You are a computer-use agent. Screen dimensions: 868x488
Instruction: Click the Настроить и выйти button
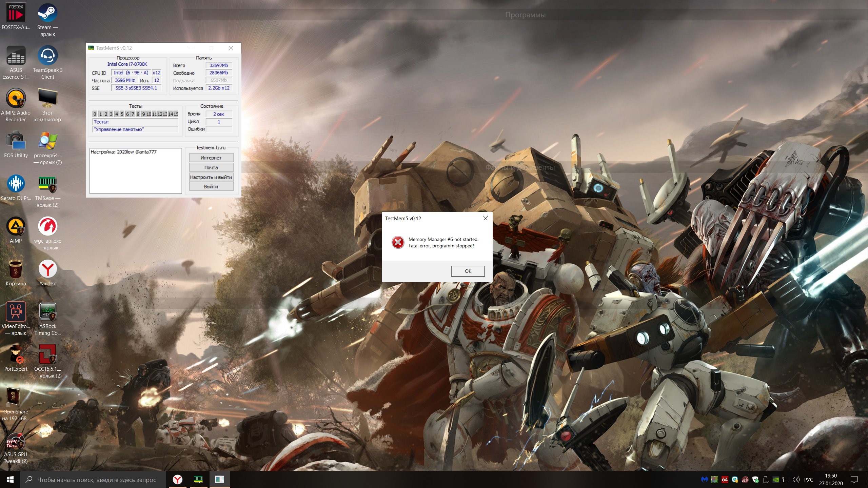coord(211,177)
